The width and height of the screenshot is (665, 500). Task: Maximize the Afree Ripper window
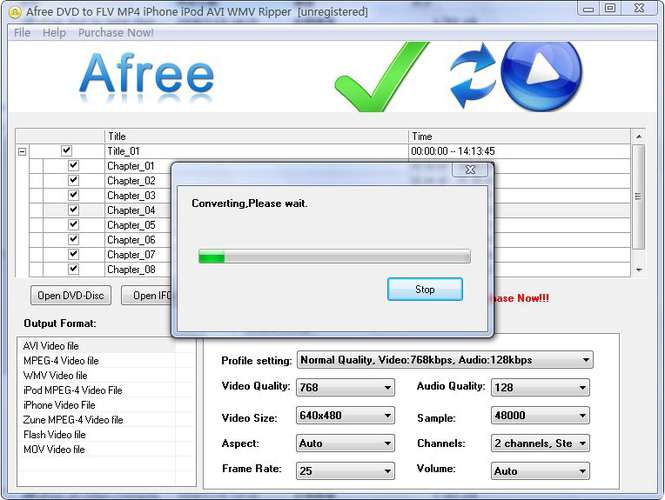tap(610, 8)
